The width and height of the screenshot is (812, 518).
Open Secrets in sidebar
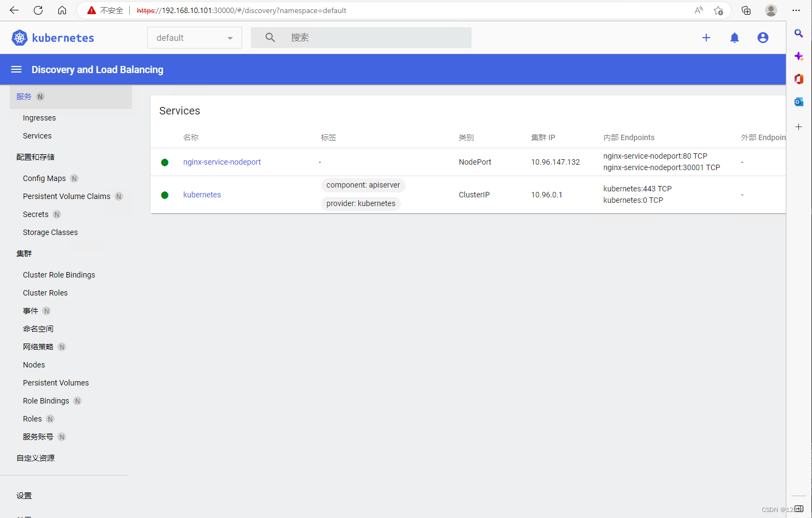coord(35,214)
